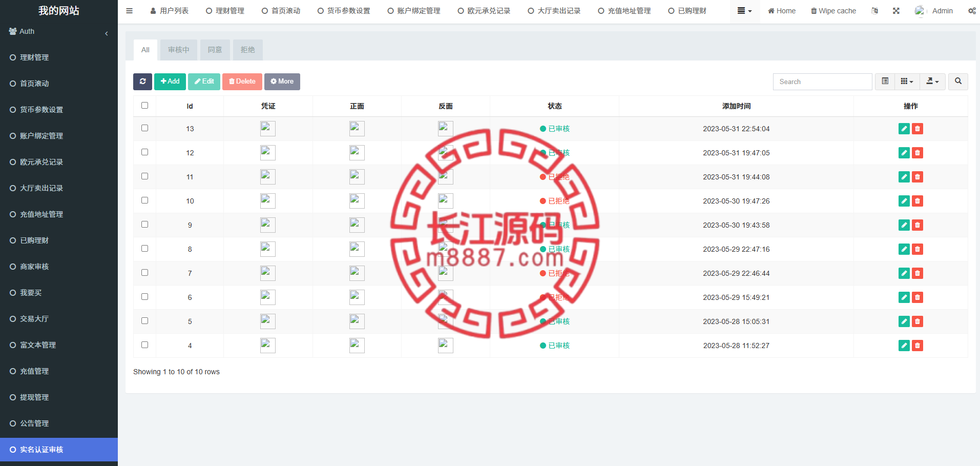Select the checkbox for row 10
This screenshot has height=466, width=980.
point(144,200)
